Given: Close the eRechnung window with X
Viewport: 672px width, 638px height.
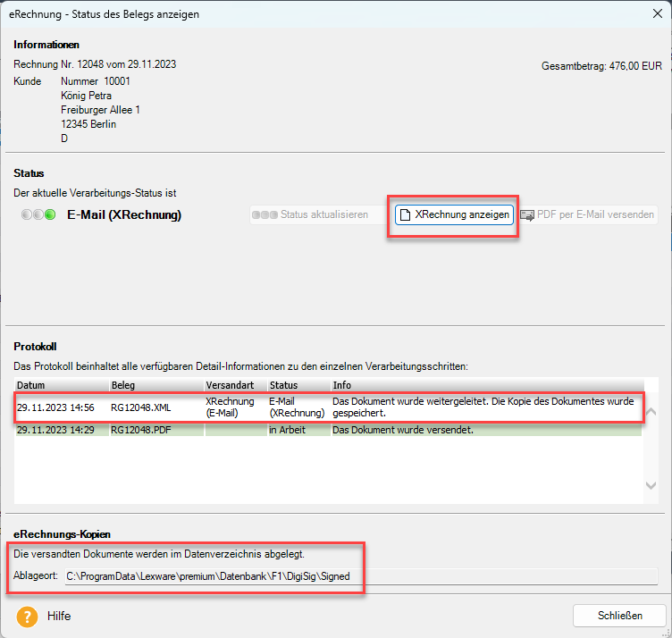Looking at the screenshot, I should [x=658, y=13].
